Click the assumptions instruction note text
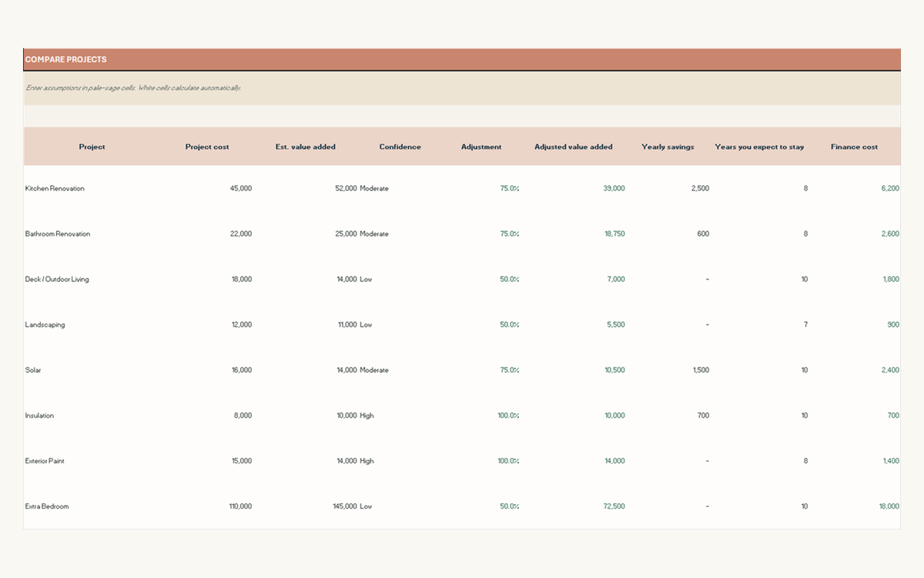The image size is (924, 578). pyautogui.click(x=133, y=88)
